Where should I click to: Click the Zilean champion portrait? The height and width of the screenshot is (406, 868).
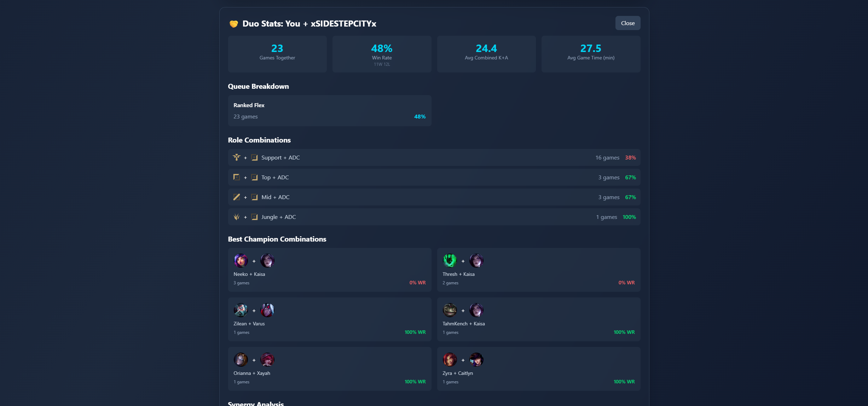(x=241, y=310)
